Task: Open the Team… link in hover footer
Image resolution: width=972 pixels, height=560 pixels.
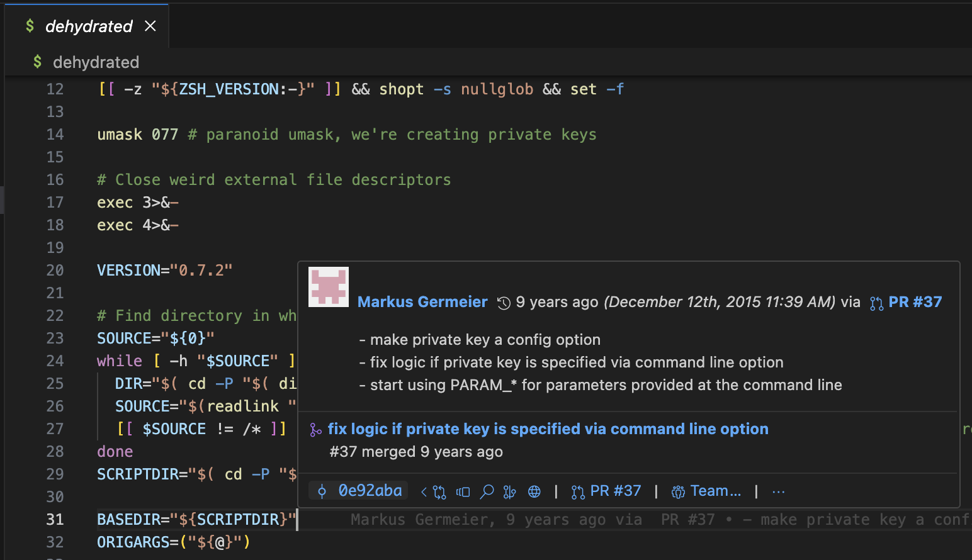Action: [x=706, y=491]
